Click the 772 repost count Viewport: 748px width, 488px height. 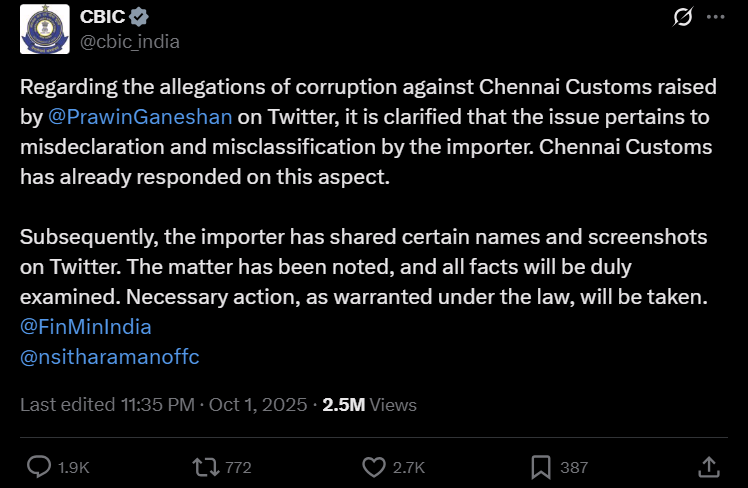(x=238, y=467)
